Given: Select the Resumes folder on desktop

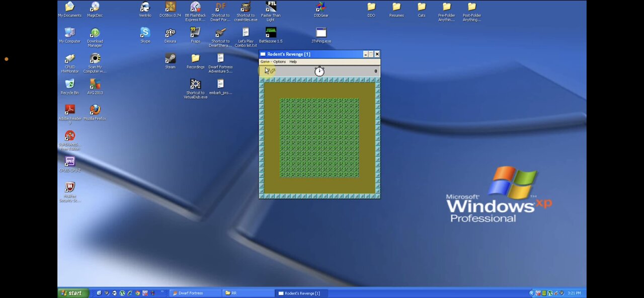Looking at the screenshot, I should point(396,10).
